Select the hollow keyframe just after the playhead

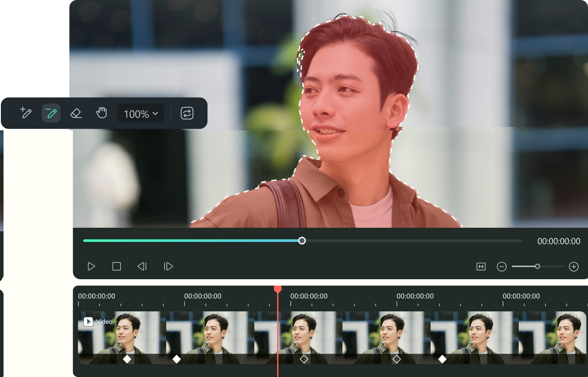pos(304,359)
